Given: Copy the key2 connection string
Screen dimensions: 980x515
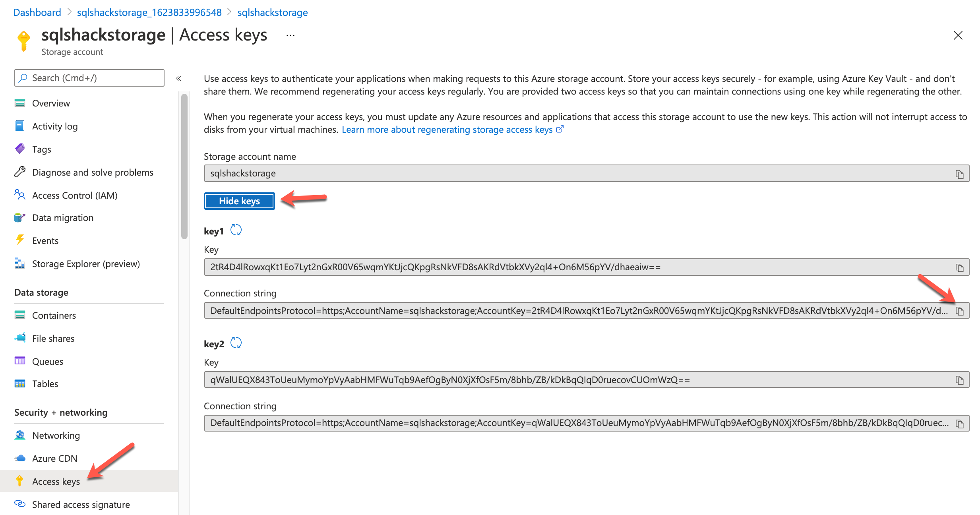Looking at the screenshot, I should pyautogui.click(x=959, y=424).
